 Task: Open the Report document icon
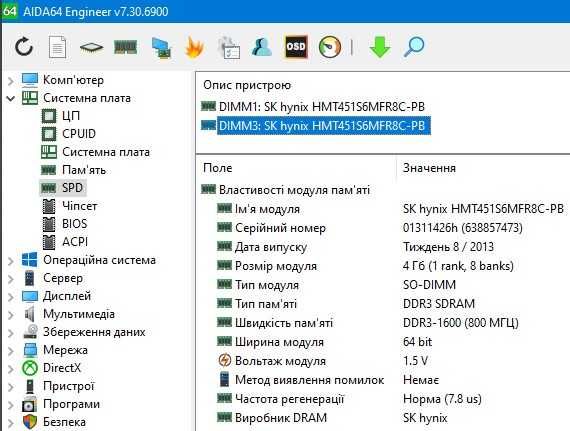click(x=57, y=47)
